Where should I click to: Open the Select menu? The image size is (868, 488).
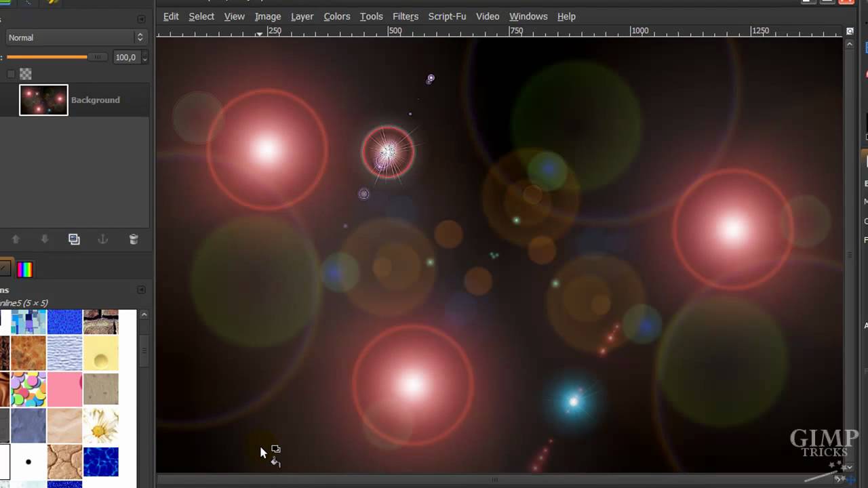tap(201, 16)
